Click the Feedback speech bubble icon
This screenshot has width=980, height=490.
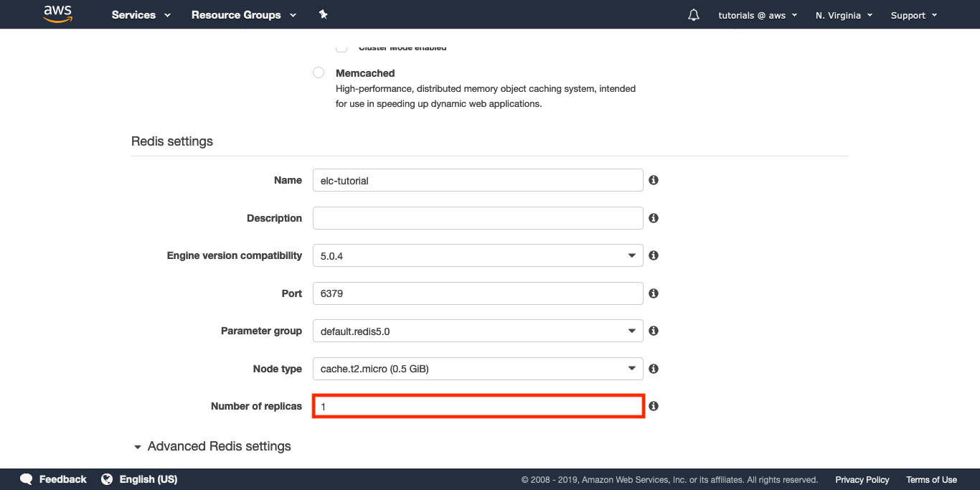[27, 479]
